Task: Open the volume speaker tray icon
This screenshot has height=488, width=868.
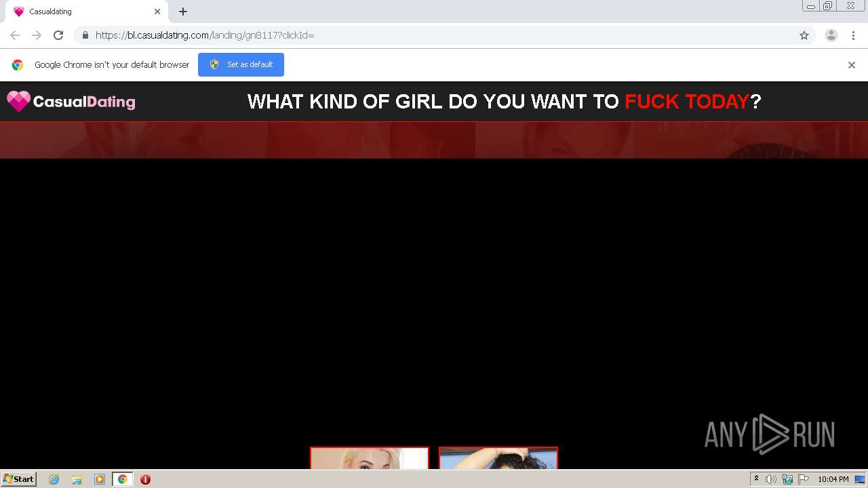Action: [771, 479]
